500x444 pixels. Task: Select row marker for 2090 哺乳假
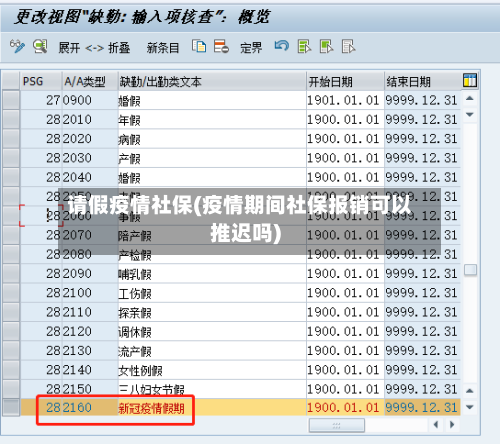pos(11,274)
